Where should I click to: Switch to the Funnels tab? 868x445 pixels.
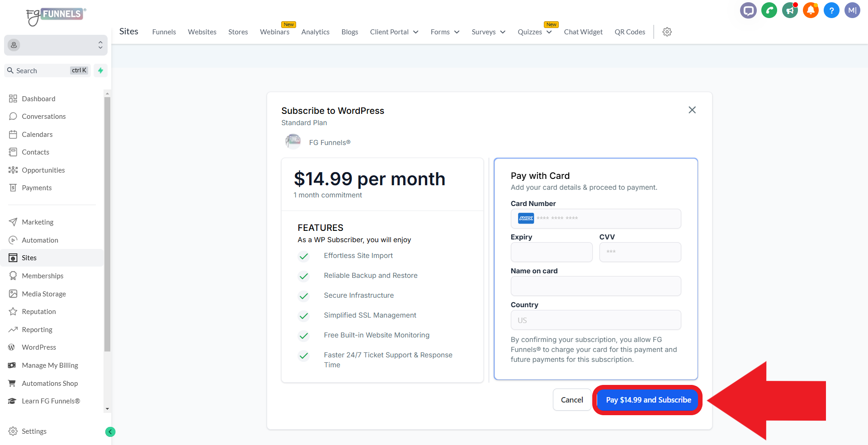tap(164, 32)
